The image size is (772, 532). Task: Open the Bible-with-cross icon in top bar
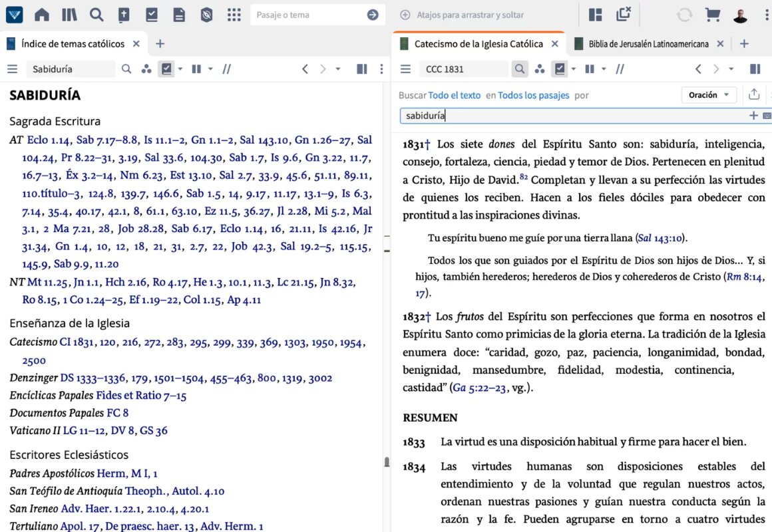124,15
